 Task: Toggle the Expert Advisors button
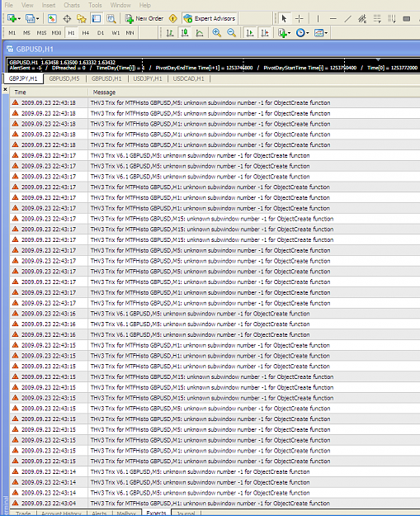(210, 18)
